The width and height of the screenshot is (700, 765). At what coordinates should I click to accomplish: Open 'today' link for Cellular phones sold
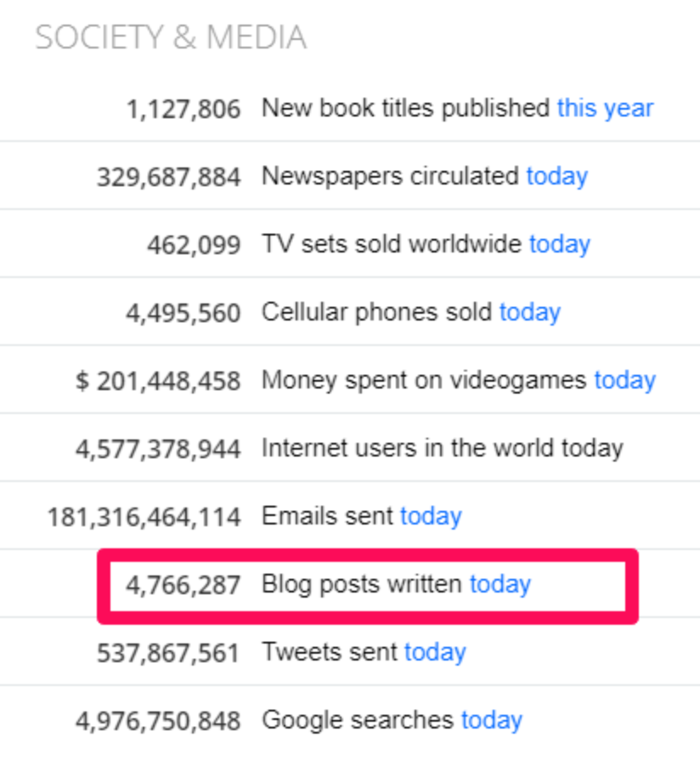click(x=529, y=313)
